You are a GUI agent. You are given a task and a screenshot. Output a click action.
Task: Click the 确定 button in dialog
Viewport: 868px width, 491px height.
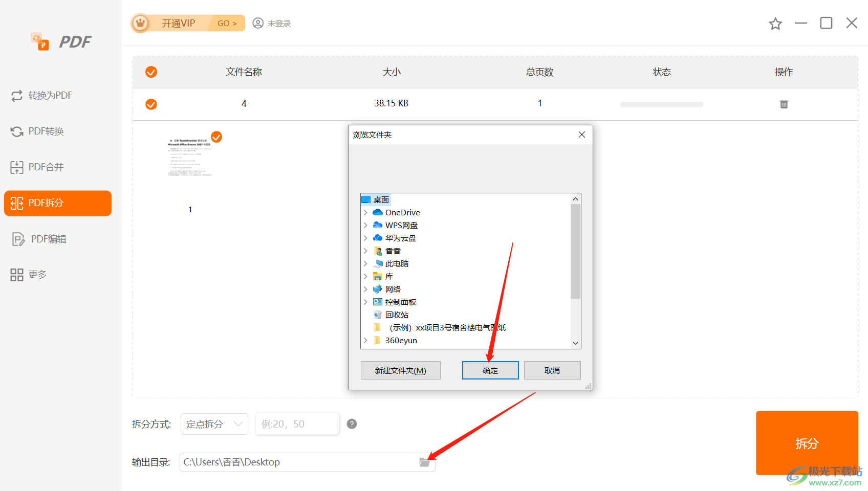[x=490, y=370]
